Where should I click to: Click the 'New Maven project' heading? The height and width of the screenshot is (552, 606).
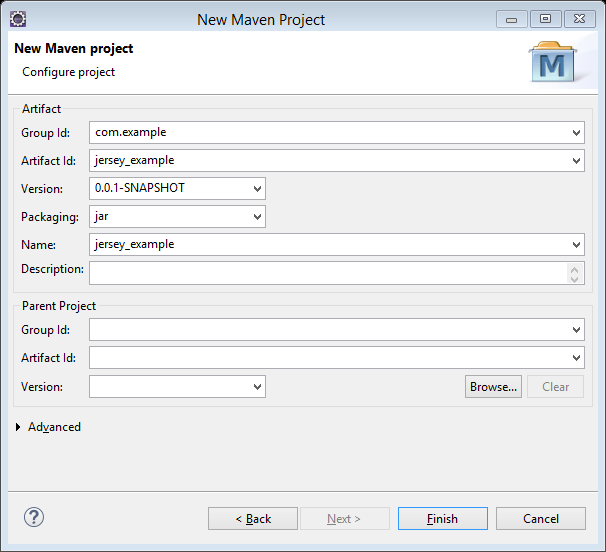click(74, 49)
